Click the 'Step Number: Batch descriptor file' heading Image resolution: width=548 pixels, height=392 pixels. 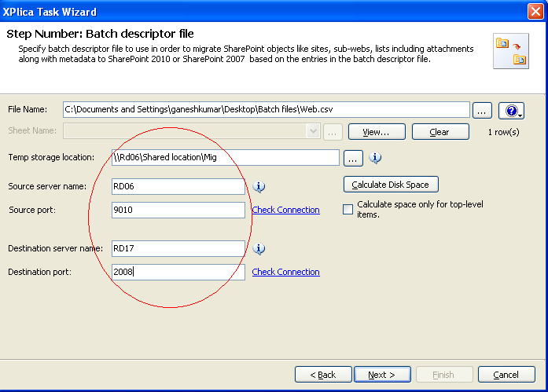pos(100,34)
